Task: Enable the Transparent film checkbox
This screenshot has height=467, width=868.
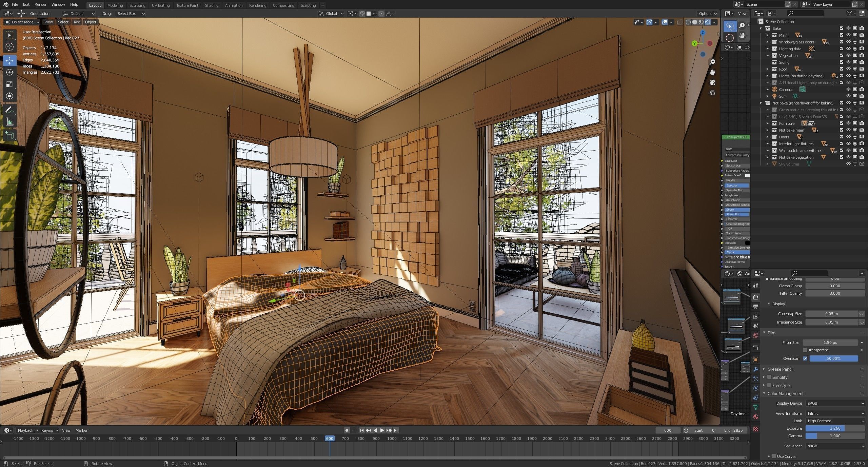Action: [805, 350]
